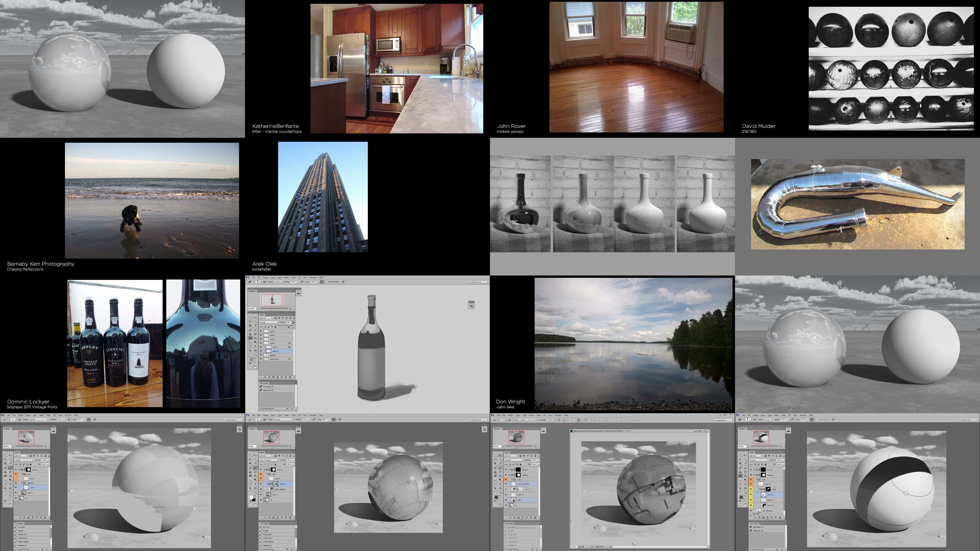
Task: Open Kind filter dropdown in faceted sphere window
Action: pyautogui.click(x=21, y=456)
